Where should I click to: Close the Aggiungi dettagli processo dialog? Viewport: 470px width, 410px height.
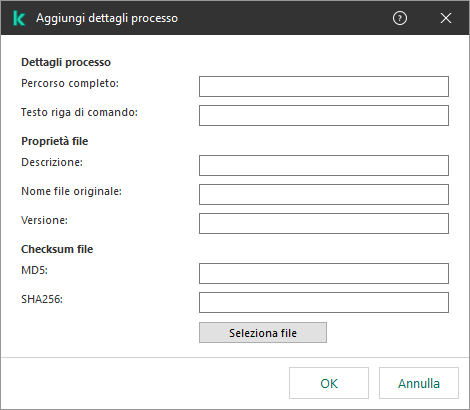pos(446,18)
